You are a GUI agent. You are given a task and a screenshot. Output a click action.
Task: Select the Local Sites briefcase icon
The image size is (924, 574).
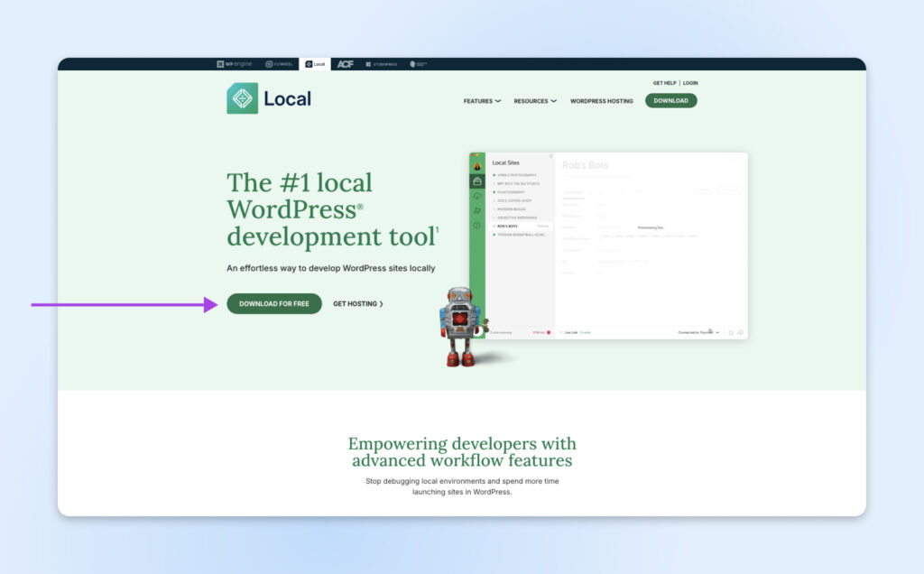tap(477, 181)
